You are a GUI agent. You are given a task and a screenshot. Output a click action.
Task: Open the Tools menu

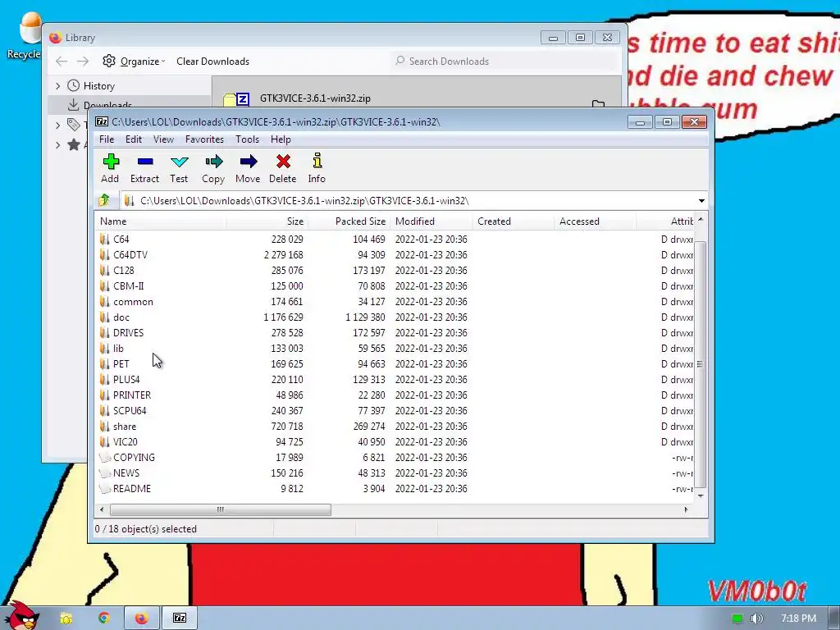coord(248,139)
